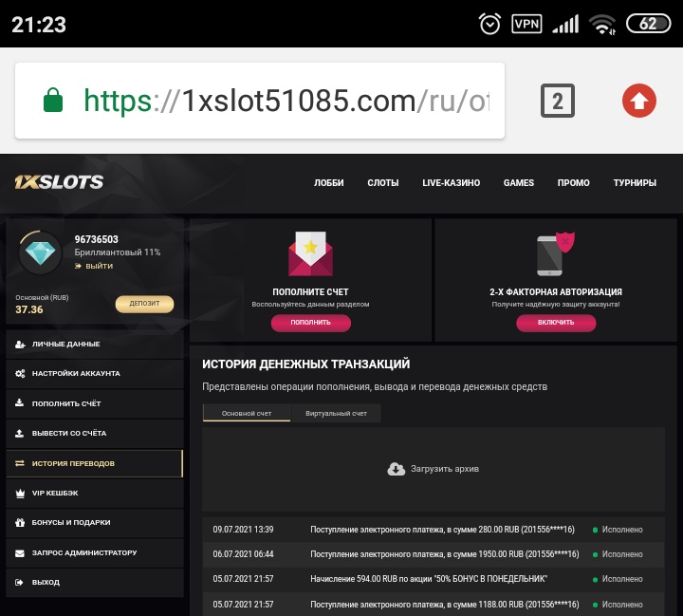This screenshot has height=616, width=683.
Task: Click Исполнено status of 280.00 RUB row
Action: click(x=618, y=530)
